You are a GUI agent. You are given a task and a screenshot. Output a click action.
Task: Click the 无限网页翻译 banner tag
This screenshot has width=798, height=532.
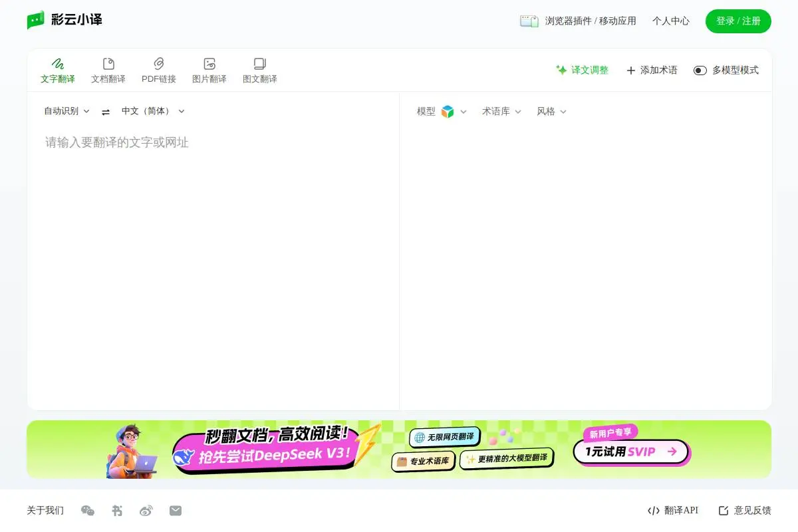click(445, 437)
